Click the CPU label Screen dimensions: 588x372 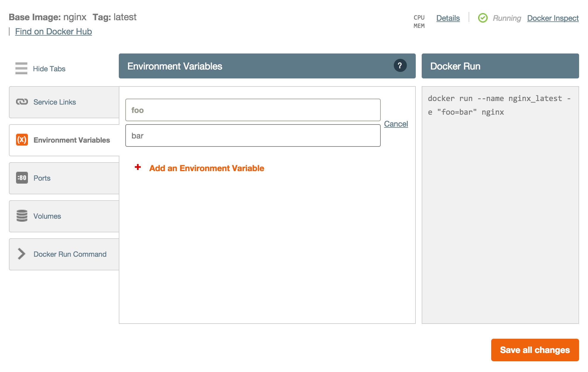coord(419,18)
